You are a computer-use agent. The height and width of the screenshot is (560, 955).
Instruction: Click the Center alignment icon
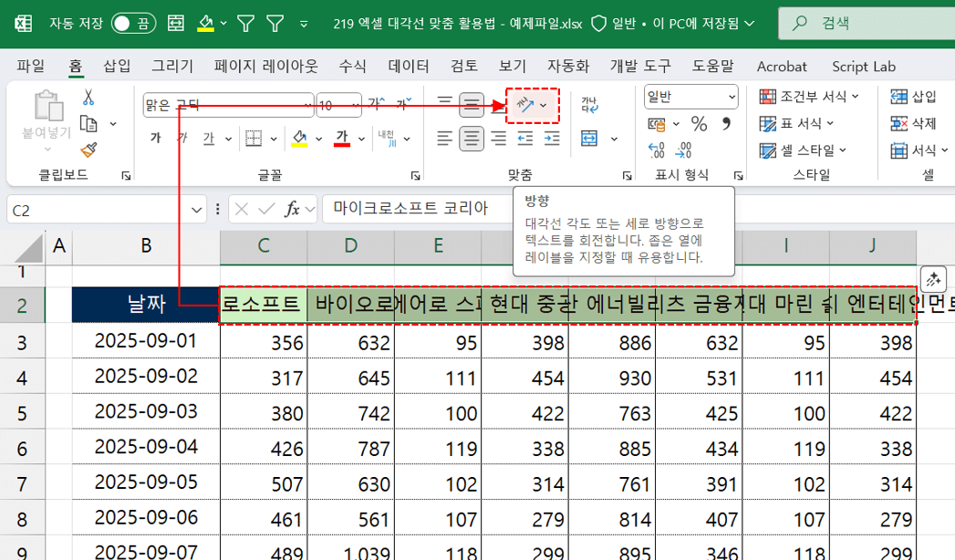pyautogui.click(x=472, y=137)
